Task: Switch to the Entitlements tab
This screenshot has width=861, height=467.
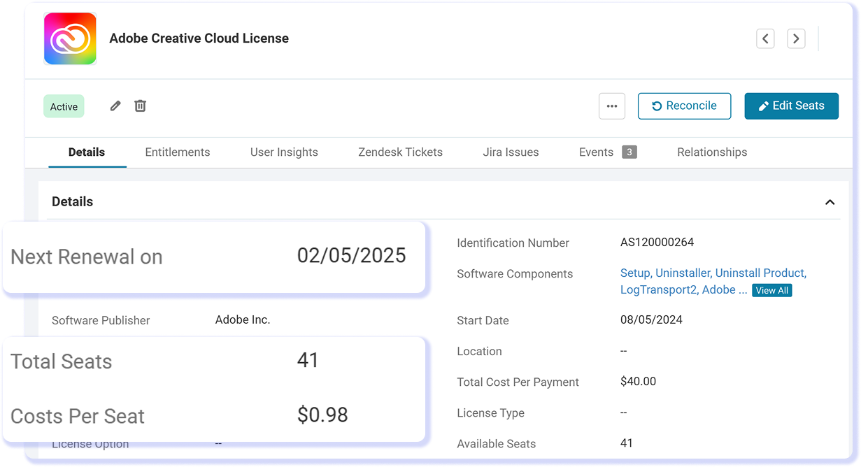Action: 177,152
